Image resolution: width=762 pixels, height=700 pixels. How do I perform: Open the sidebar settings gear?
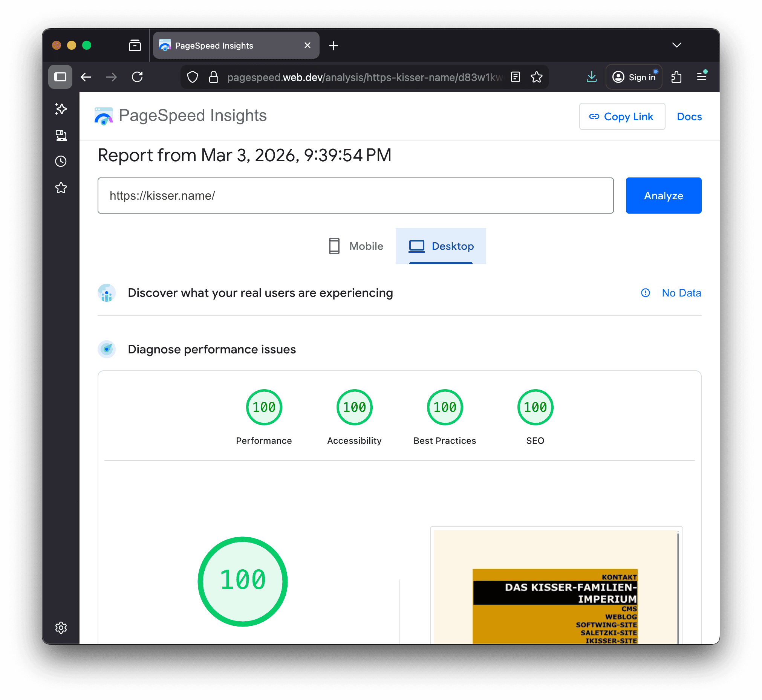pos(61,628)
